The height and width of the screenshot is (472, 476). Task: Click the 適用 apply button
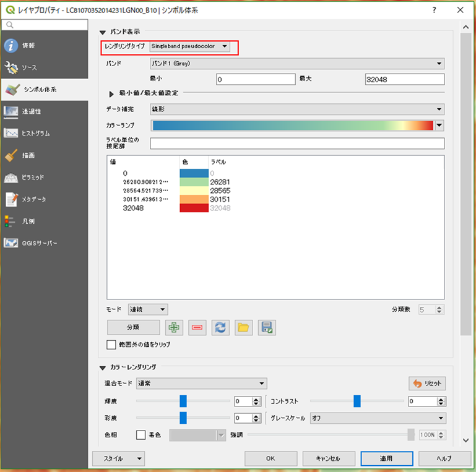pyautogui.click(x=387, y=458)
